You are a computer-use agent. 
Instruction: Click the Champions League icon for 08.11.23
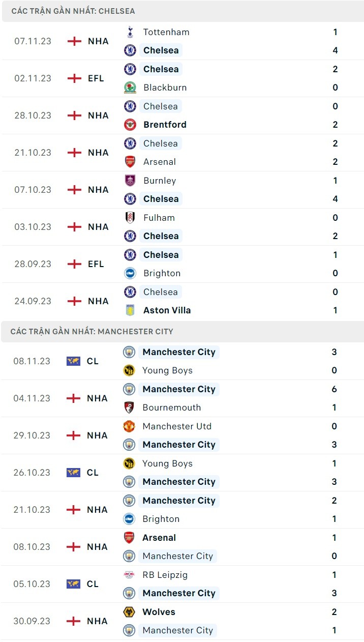click(73, 361)
